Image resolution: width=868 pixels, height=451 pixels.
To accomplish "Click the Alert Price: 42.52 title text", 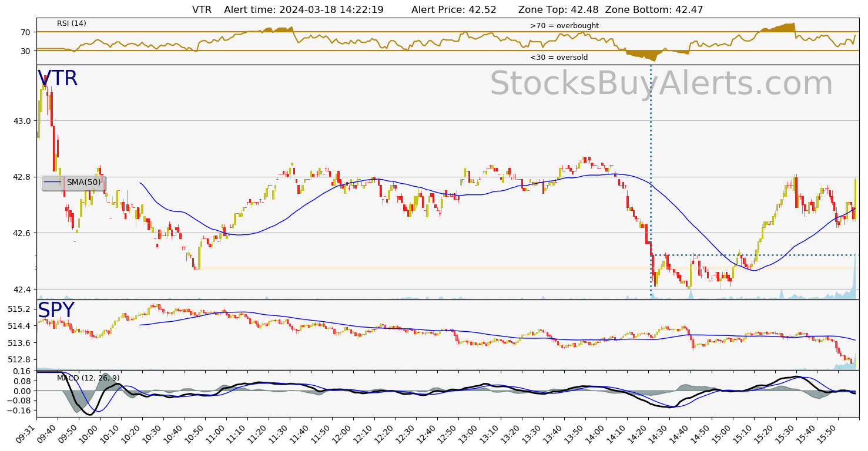I will point(454,10).
